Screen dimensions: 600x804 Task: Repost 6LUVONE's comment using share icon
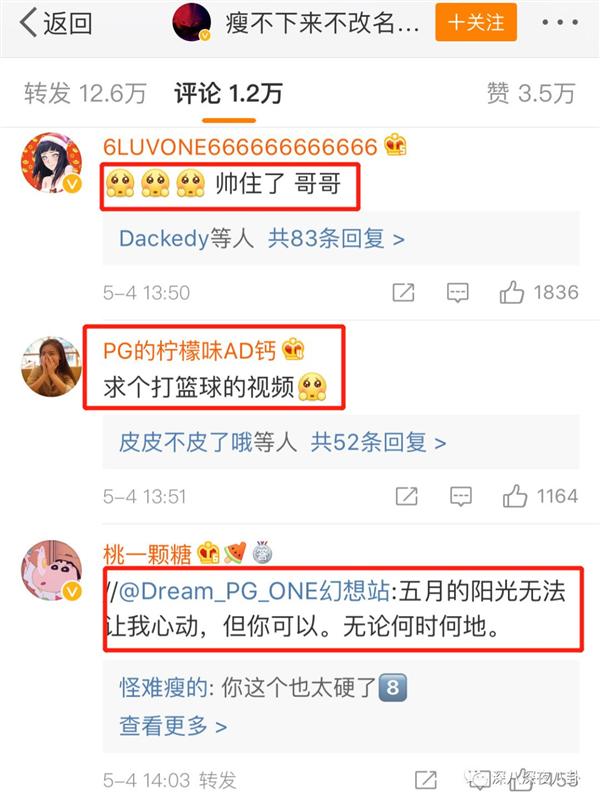click(404, 293)
